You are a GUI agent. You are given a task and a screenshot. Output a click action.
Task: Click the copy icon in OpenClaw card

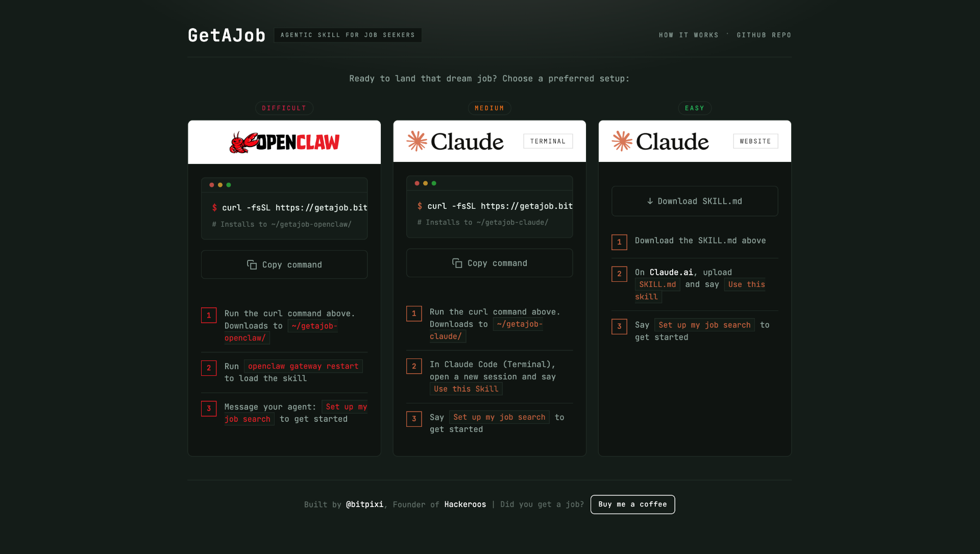252,264
